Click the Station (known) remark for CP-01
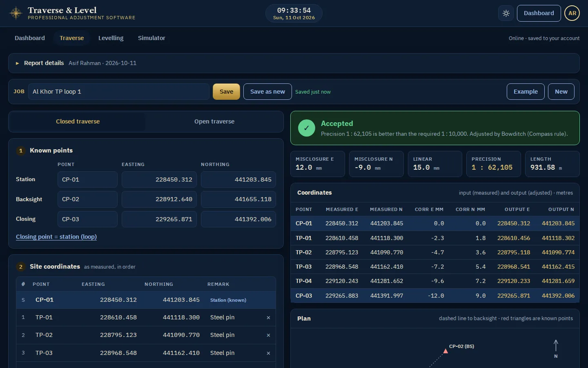Image resolution: width=588 pixels, height=368 pixels. pos(228,300)
